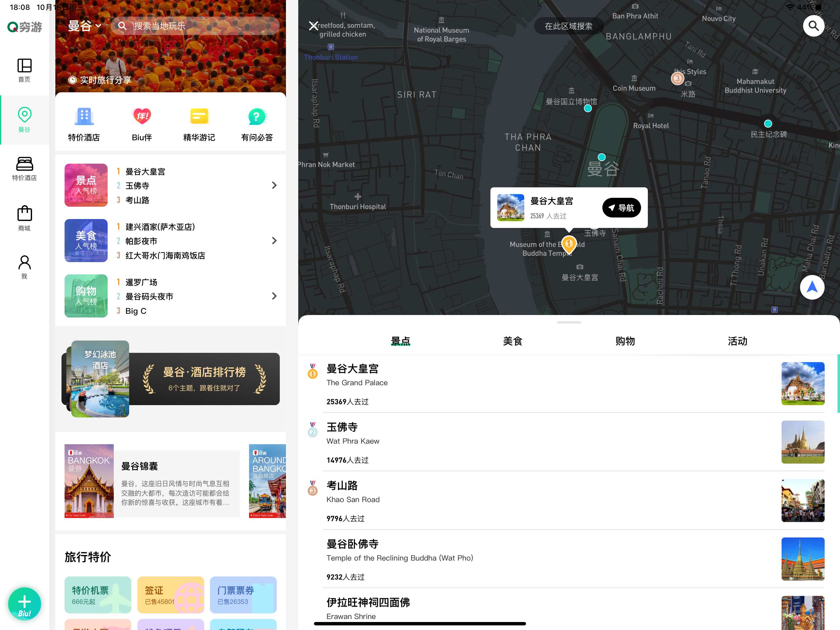The height and width of the screenshot is (630, 840).
Task: Grab the bottom sheet drag handle
Action: (569, 322)
